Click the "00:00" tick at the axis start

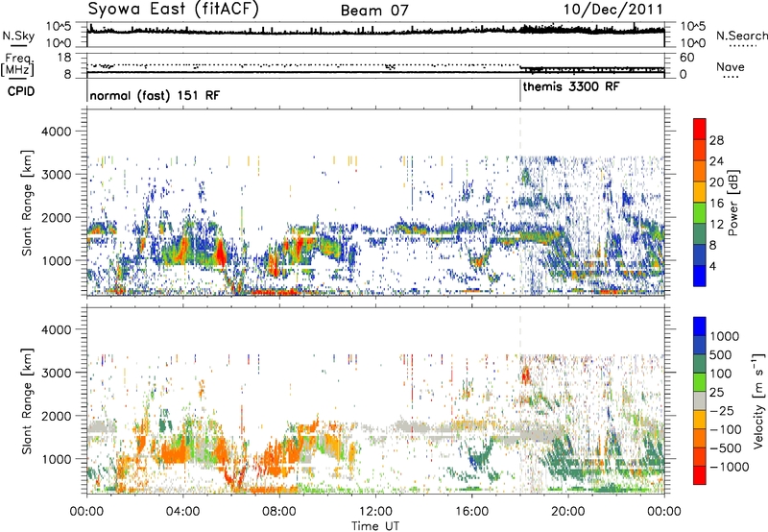coord(86,512)
